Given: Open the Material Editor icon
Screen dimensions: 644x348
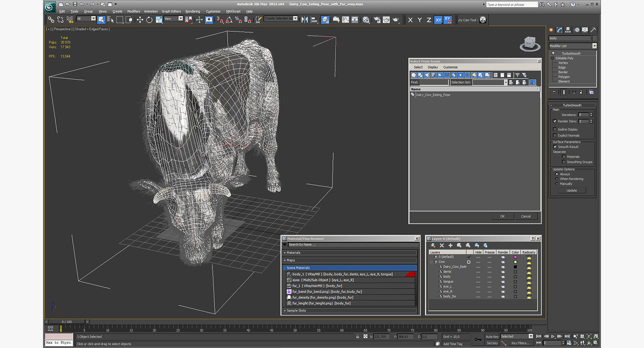Looking at the screenshot, I should [x=366, y=20].
